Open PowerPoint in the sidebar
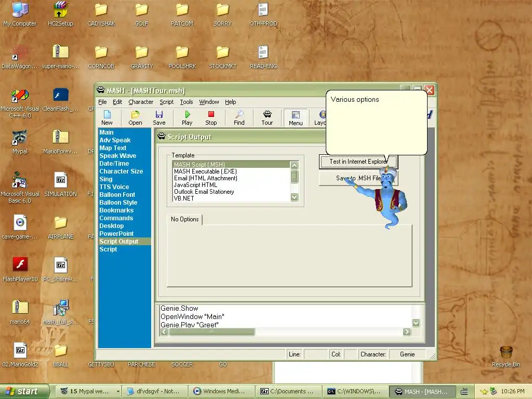Viewport: 532px width, 399px height. [116, 234]
